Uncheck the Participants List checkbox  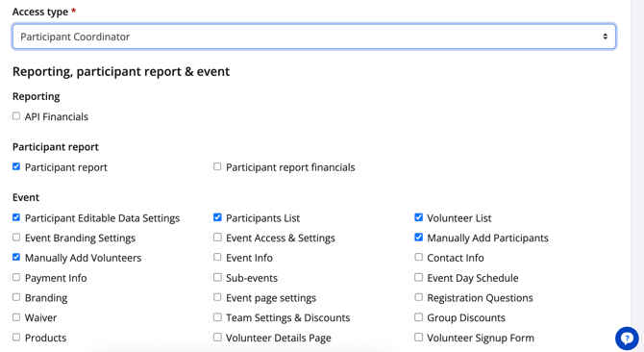coord(217,217)
